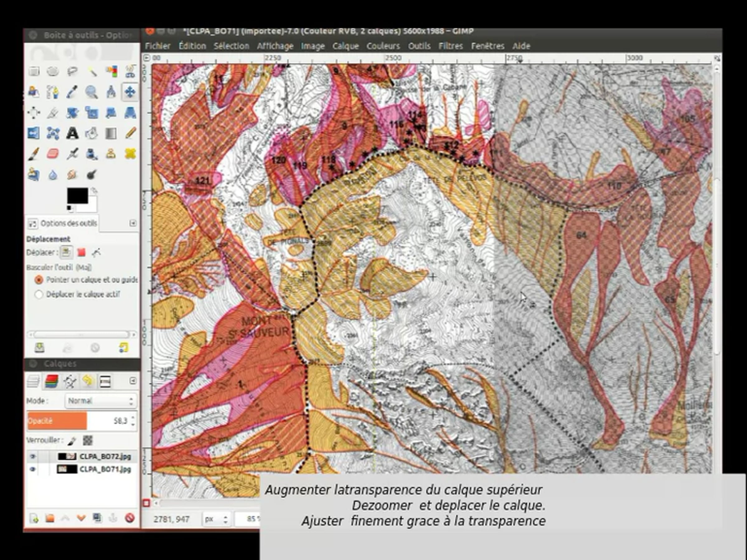The height and width of the screenshot is (560, 747).
Task: Create a new layer with bottom-left icon
Action: click(x=34, y=518)
